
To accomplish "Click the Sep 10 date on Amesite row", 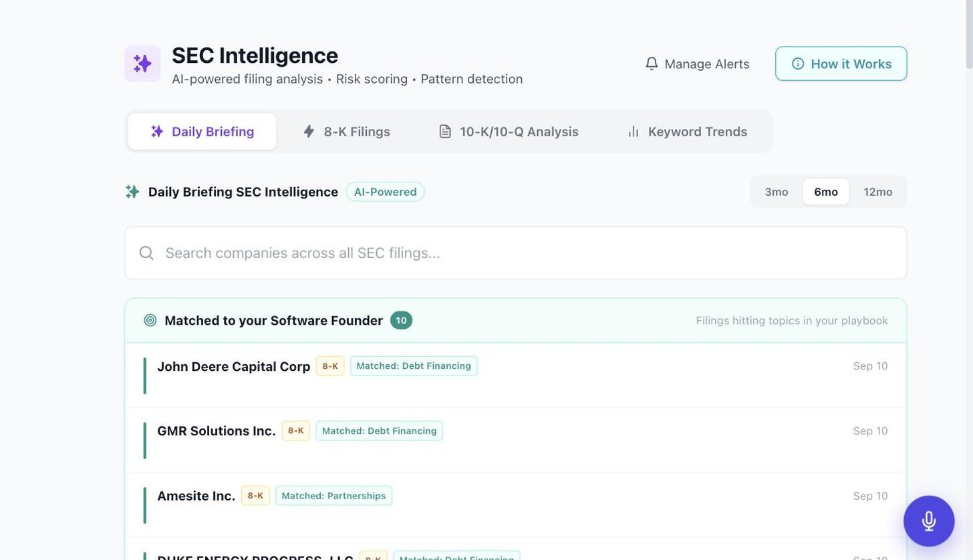I will (x=870, y=496).
